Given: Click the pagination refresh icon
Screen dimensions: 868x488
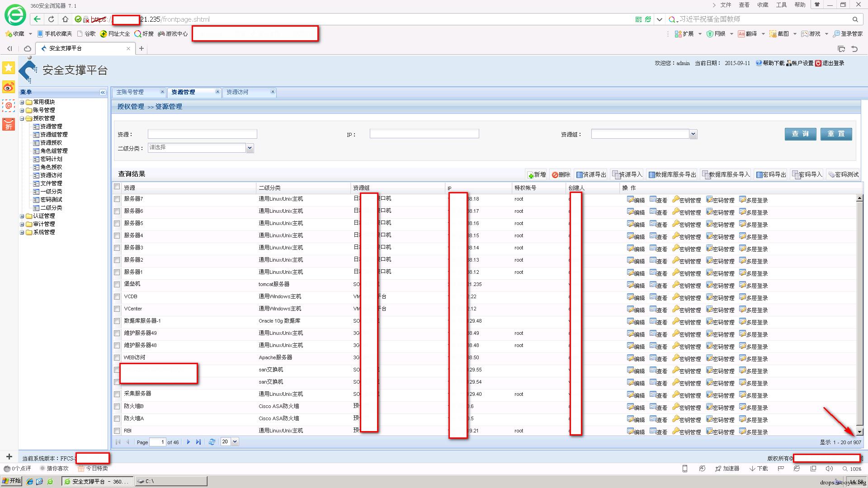Looking at the screenshot, I should point(212,442).
